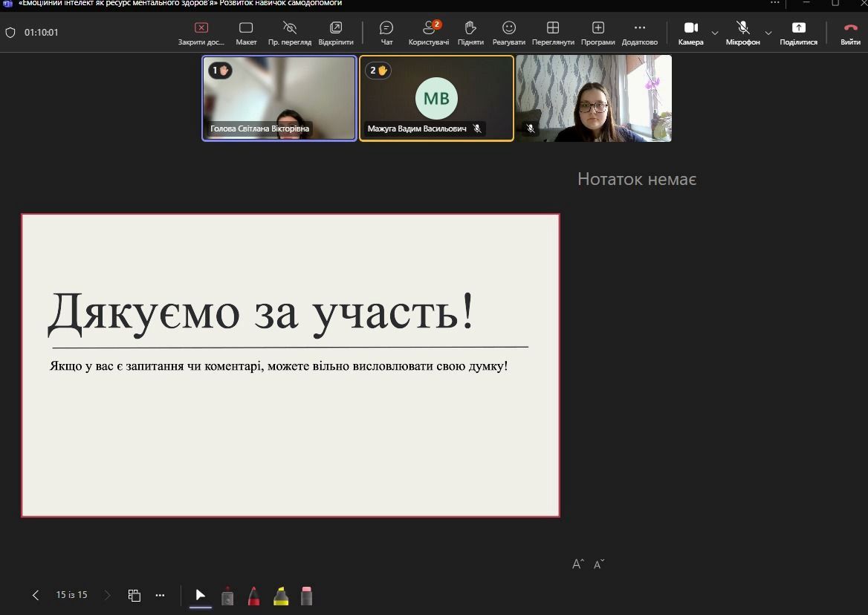This screenshot has width=868, height=615.
Task: Click the Вийти leave button
Action: [850, 32]
